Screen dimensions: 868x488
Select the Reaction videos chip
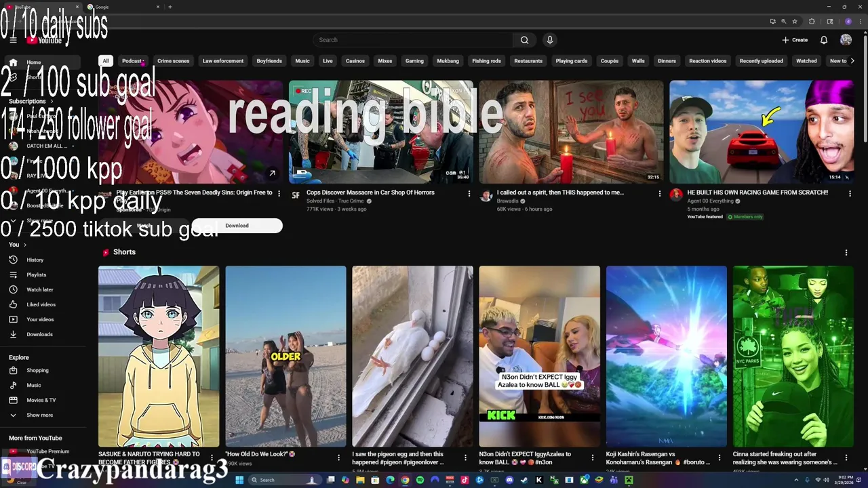click(708, 61)
